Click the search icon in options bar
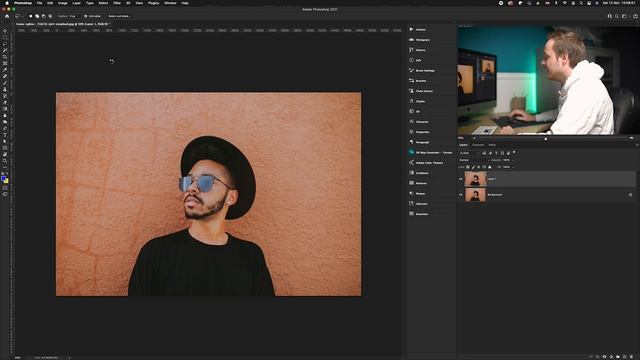This screenshot has width=640, height=360. pyautogui.click(x=617, y=16)
